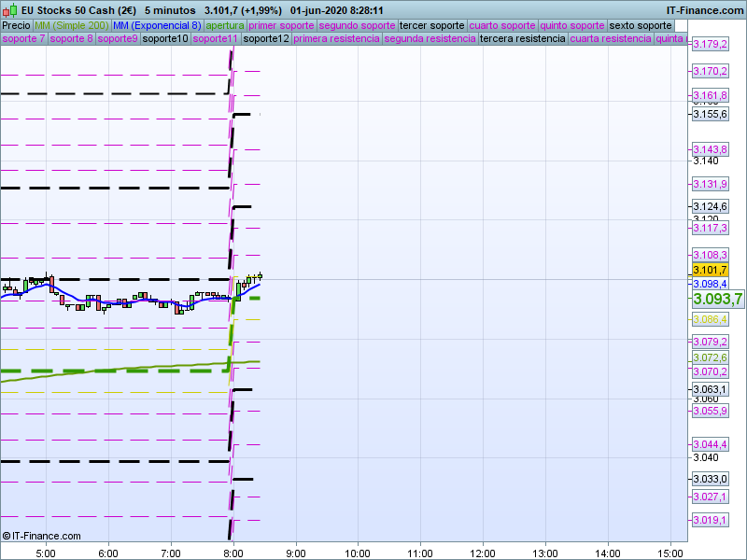Click the black price tag 3.155,6
747x560 pixels.
(x=710, y=114)
